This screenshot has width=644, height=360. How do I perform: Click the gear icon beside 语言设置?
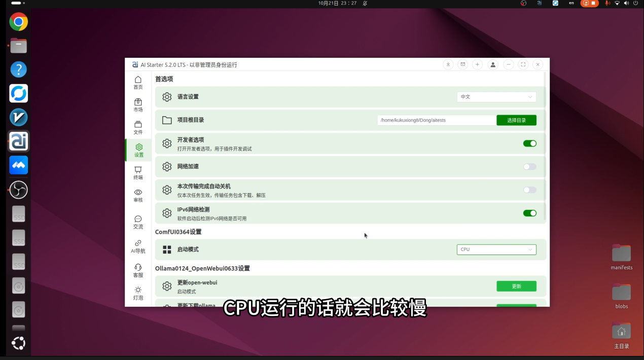(167, 97)
